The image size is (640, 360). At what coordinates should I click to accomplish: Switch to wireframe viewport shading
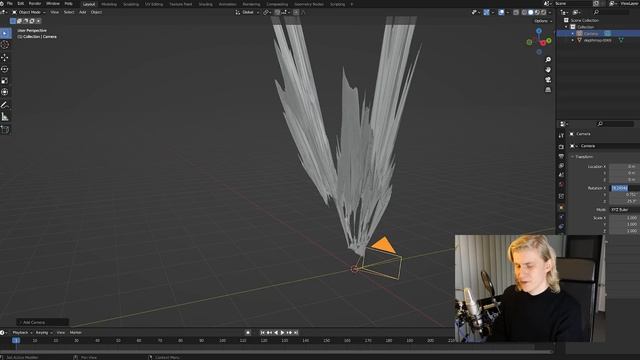click(x=524, y=12)
